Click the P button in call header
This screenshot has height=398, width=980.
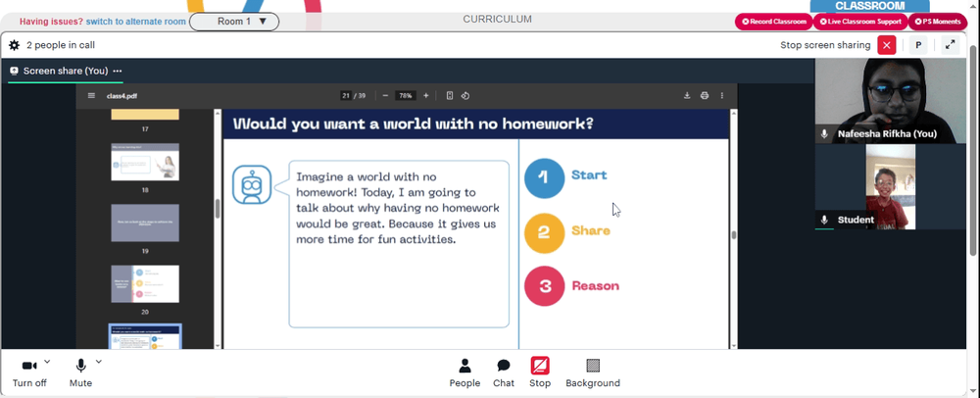[x=918, y=45]
